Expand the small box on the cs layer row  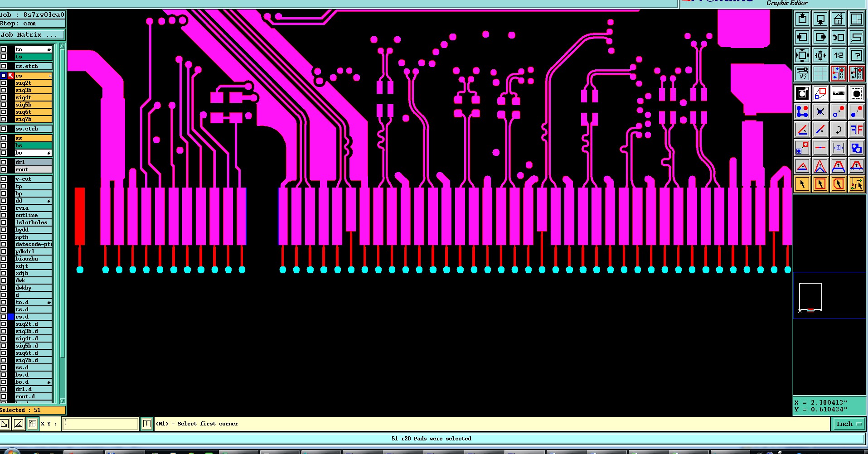[50, 76]
